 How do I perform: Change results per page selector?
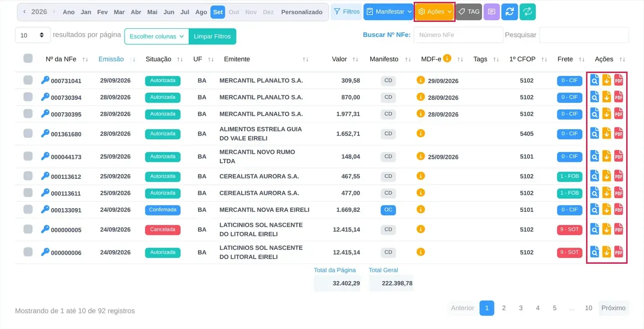tap(32, 35)
